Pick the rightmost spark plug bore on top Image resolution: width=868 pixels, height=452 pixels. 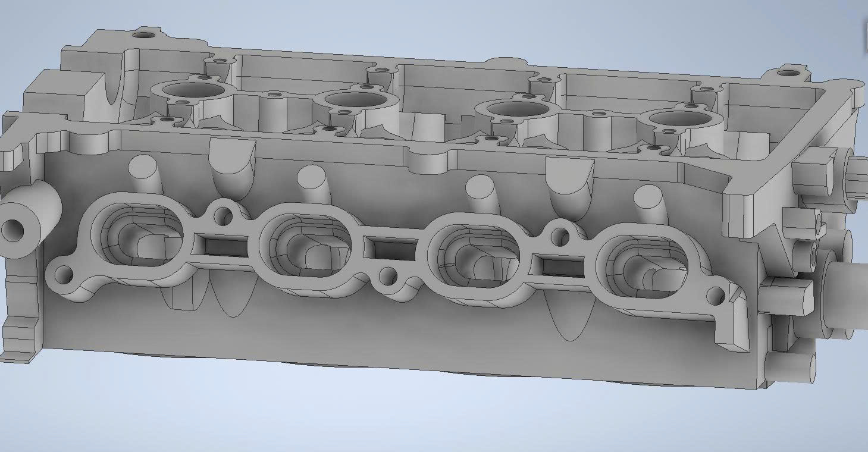point(681,118)
